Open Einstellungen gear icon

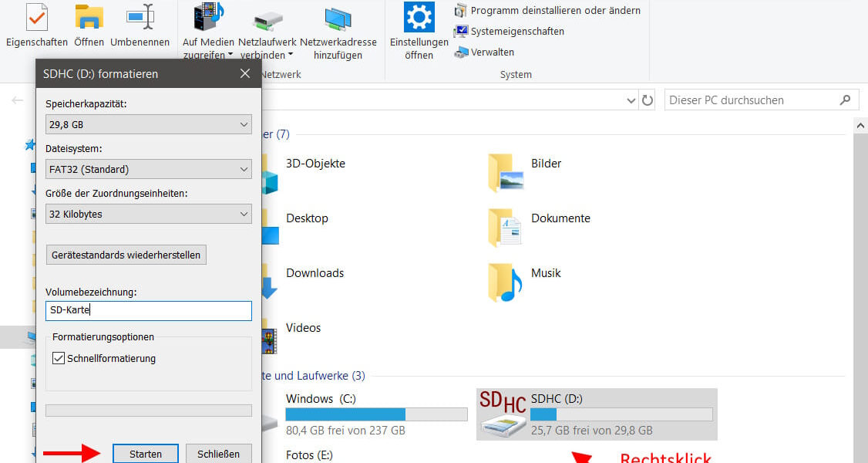(x=419, y=17)
